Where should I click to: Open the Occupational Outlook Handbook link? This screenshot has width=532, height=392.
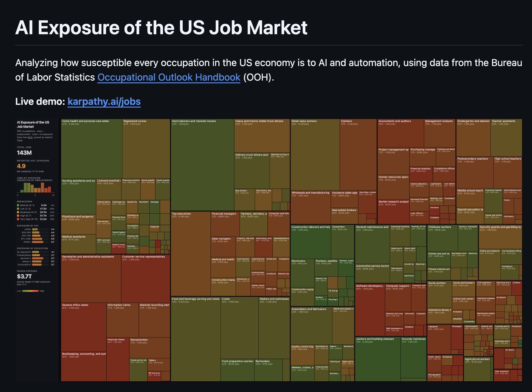point(168,77)
